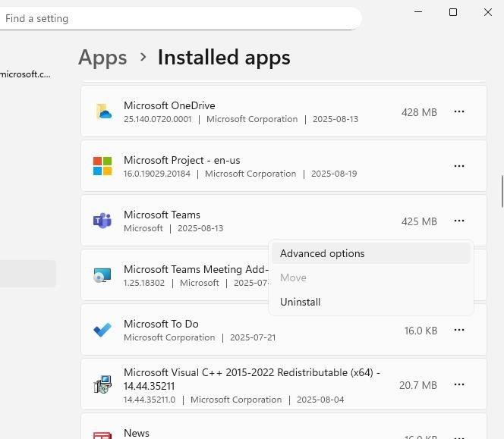
Task: Open more options for Microsoft To Do
Action: pos(459,330)
